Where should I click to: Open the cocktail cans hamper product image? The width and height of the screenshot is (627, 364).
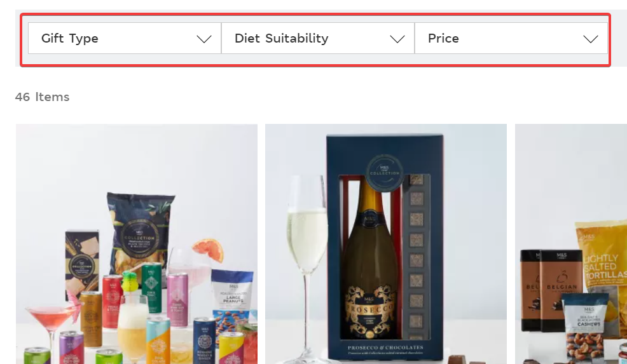pos(137,244)
